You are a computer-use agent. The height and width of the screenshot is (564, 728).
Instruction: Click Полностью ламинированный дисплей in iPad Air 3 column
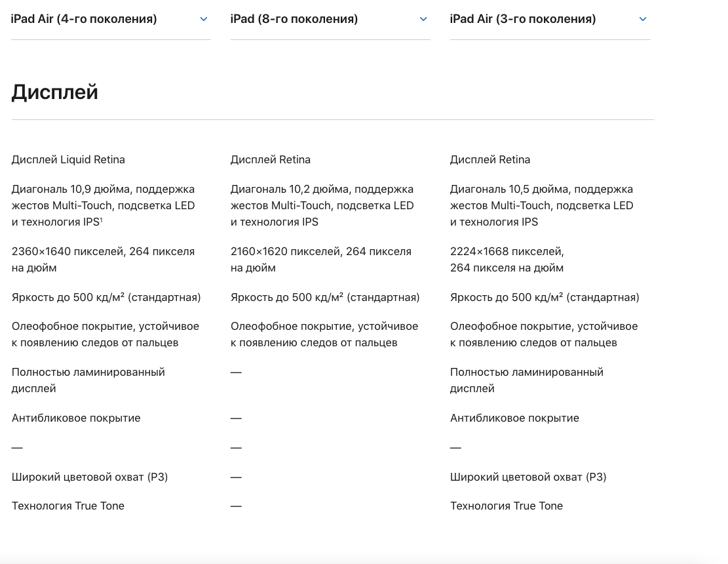(526, 380)
